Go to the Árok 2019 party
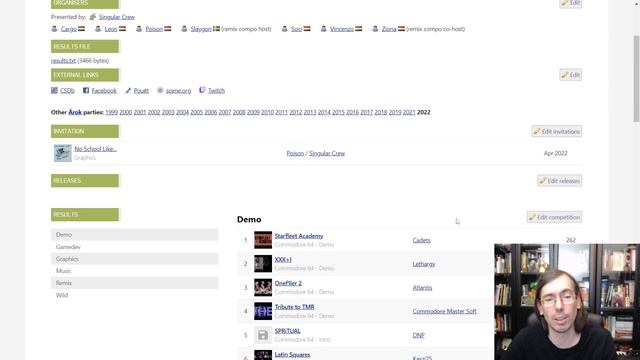Viewport: 640px width, 360px height. 395,112
